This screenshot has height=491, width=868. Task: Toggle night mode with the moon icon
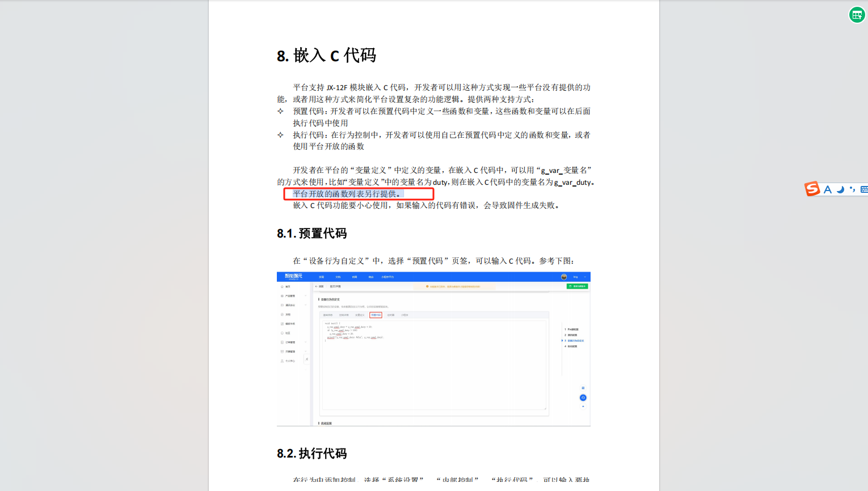[x=840, y=190]
